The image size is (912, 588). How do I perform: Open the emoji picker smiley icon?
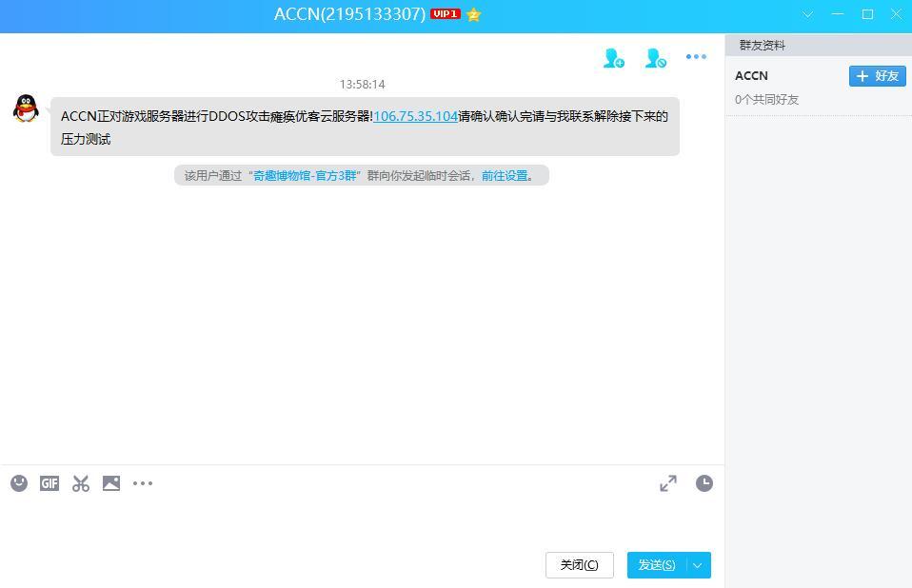(19, 482)
